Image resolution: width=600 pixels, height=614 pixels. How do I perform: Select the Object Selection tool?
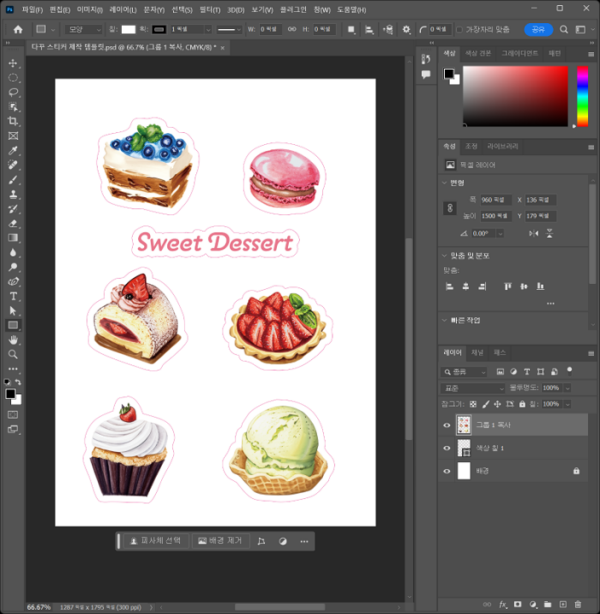[13, 107]
